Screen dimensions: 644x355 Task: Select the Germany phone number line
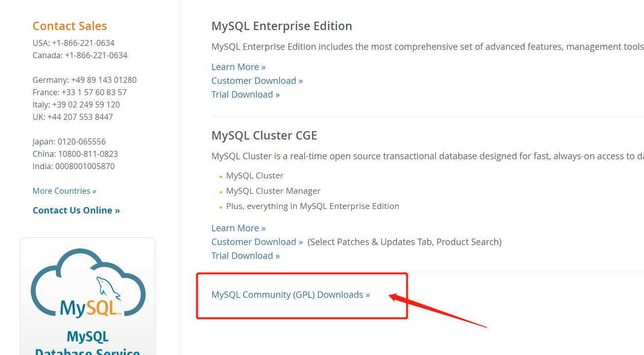coord(85,80)
